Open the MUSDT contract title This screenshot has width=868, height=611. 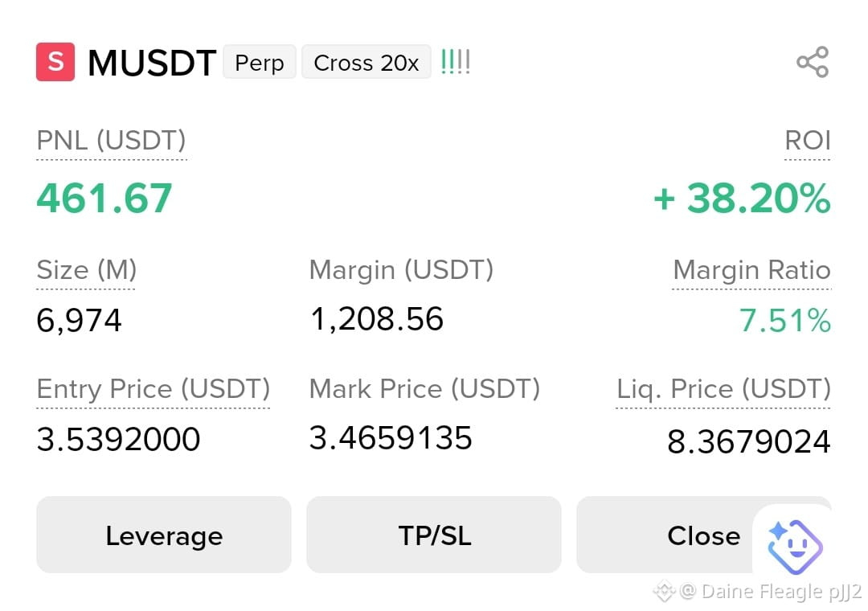(152, 63)
